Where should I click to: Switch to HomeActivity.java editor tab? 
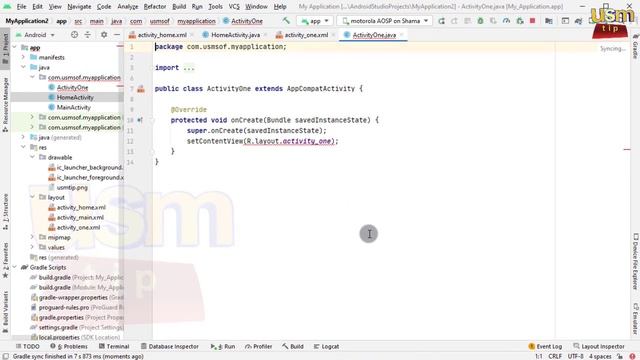(x=235, y=35)
